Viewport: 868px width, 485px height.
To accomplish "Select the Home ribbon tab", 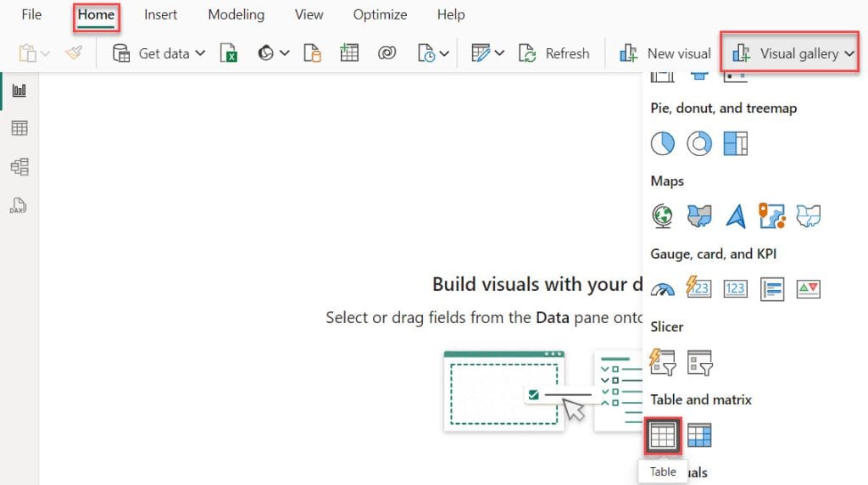I will pyautogui.click(x=96, y=15).
